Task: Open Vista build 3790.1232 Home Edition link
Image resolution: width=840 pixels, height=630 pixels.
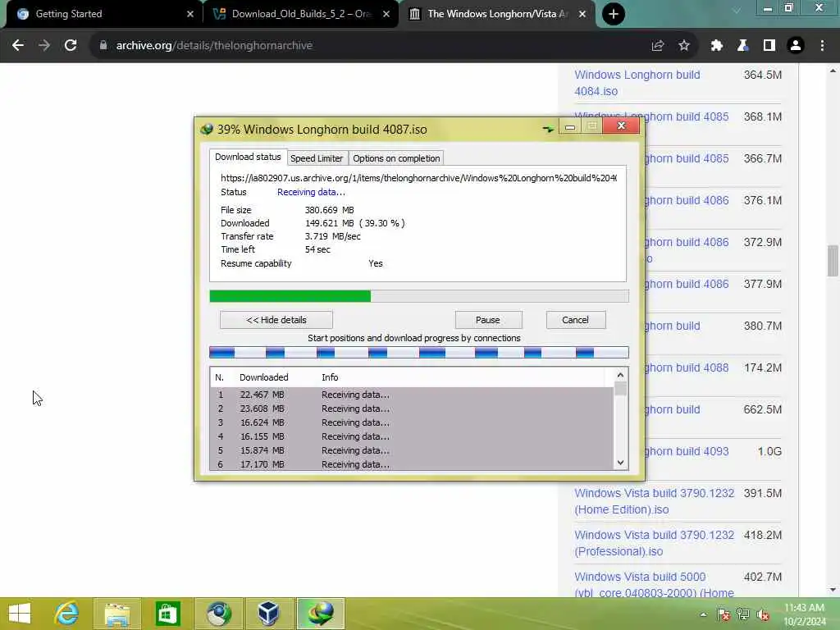Action: (654, 501)
